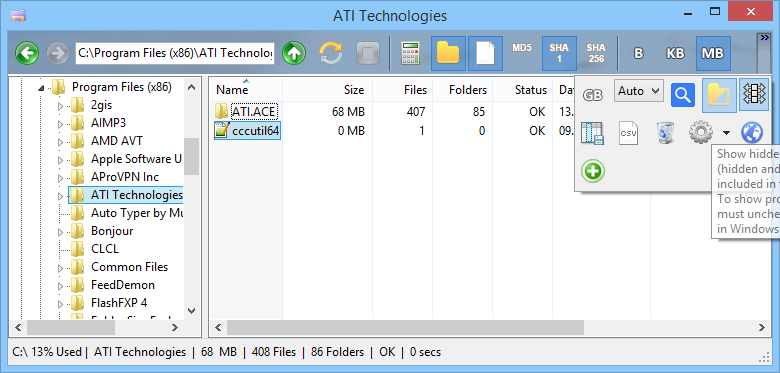Click the folder tree vertical scrollbar thumb
Screen dimensions: 780x373
(x=191, y=157)
